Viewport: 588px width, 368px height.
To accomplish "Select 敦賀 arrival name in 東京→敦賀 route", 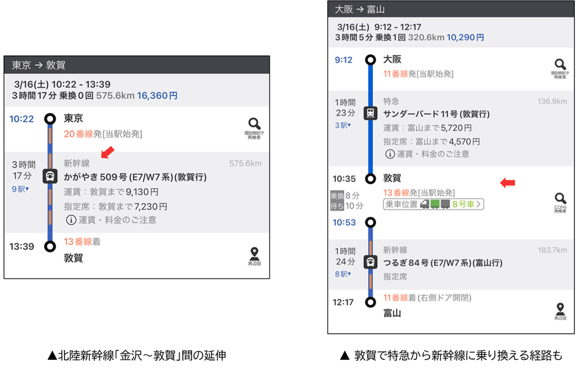I will pos(73,258).
